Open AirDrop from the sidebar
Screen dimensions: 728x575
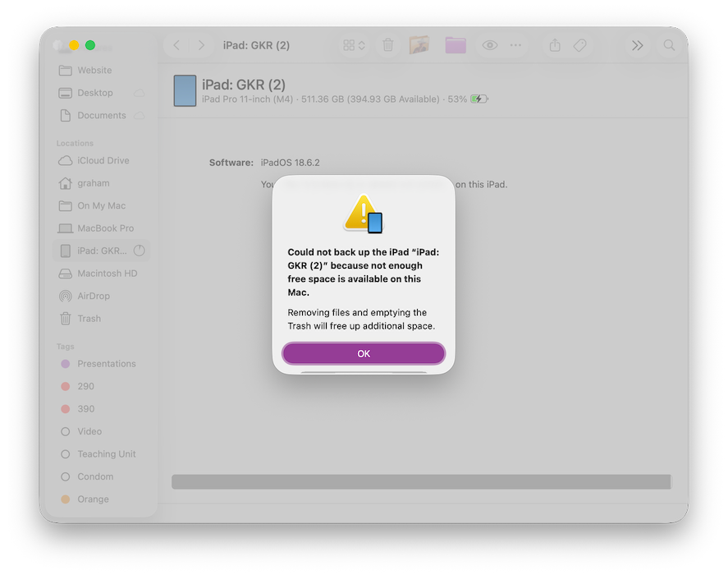(x=93, y=296)
